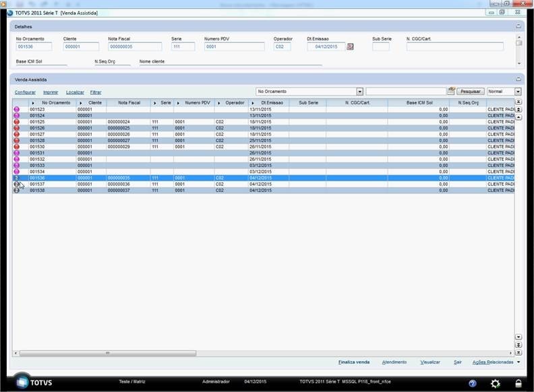Click the Visualizar action
Viewport: 534px width, 392px height.
click(x=430, y=362)
